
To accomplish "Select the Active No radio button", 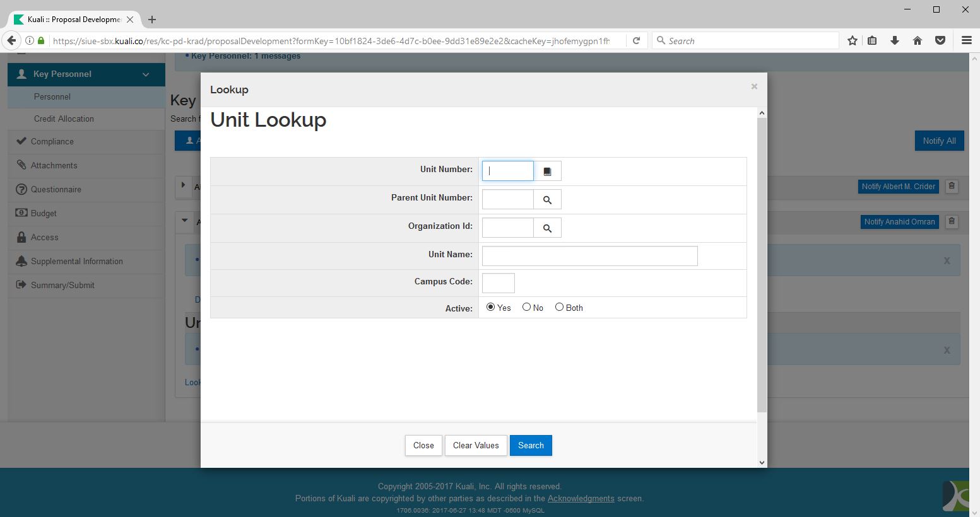I will (526, 307).
